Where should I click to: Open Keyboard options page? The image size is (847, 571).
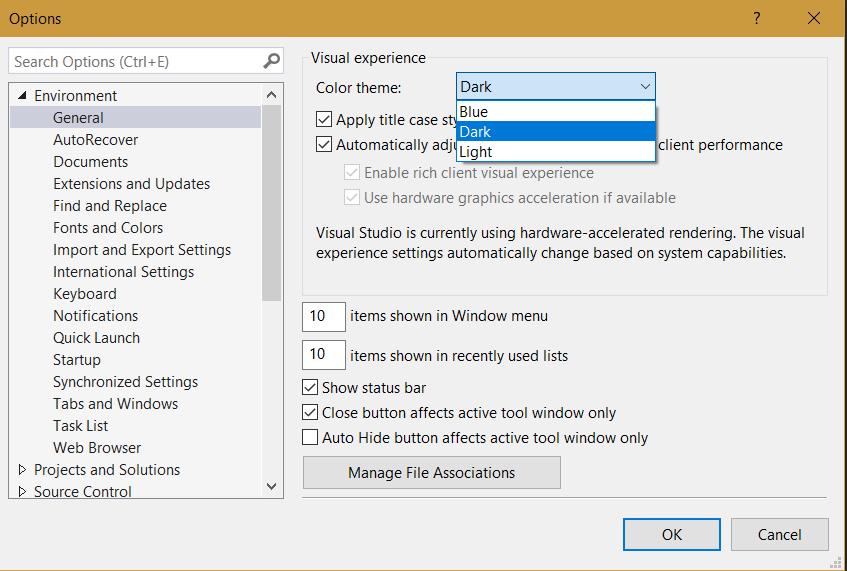(85, 294)
